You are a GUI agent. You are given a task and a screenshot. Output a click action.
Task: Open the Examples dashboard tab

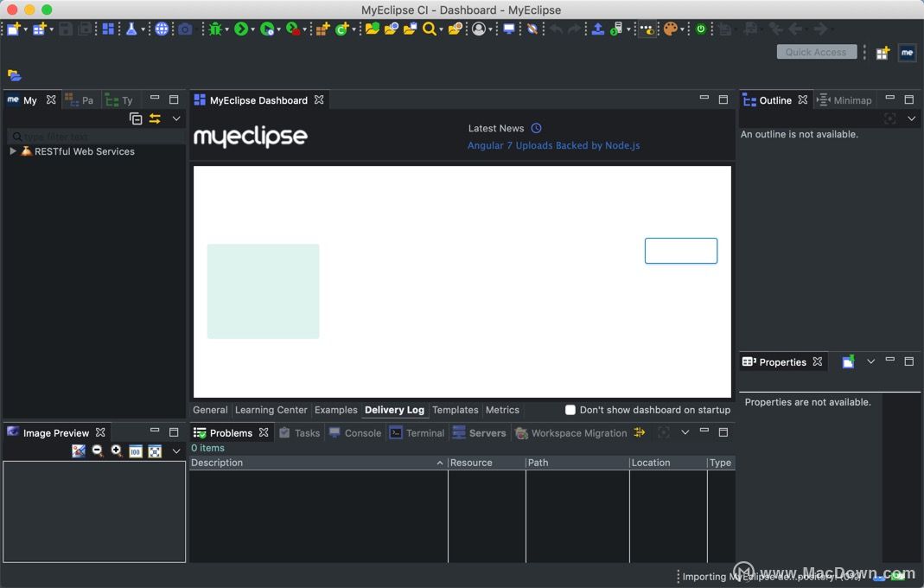coord(336,410)
